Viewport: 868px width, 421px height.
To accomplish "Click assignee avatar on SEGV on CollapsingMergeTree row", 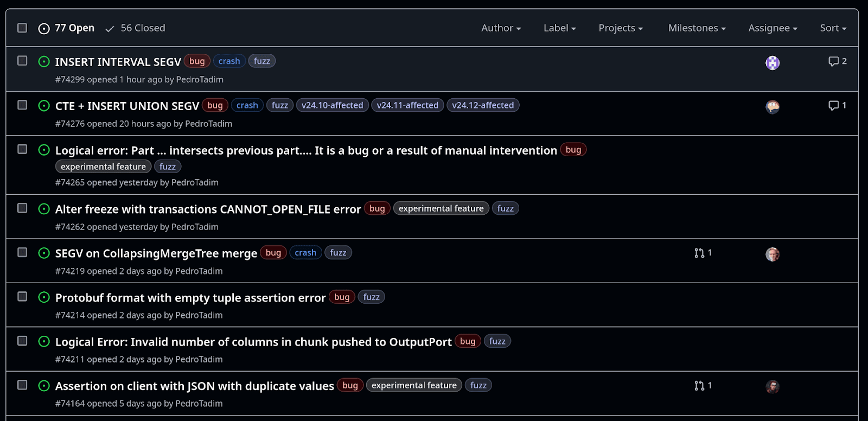I will click(x=773, y=254).
